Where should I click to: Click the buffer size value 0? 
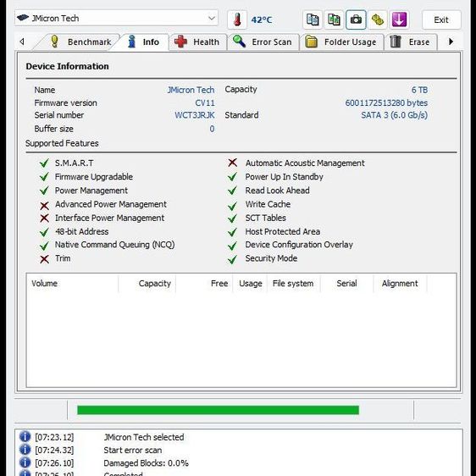[212, 129]
